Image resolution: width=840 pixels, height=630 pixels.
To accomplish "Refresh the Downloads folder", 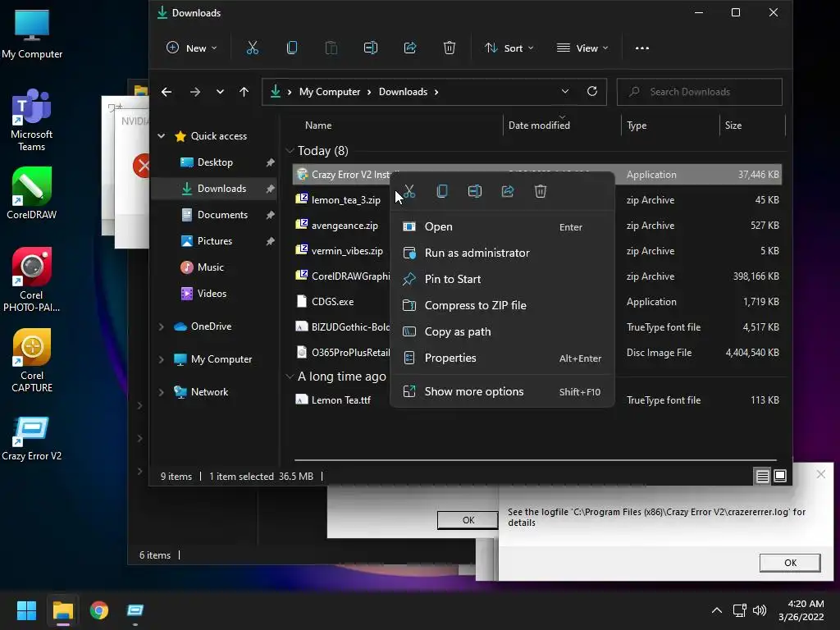I will click(592, 92).
